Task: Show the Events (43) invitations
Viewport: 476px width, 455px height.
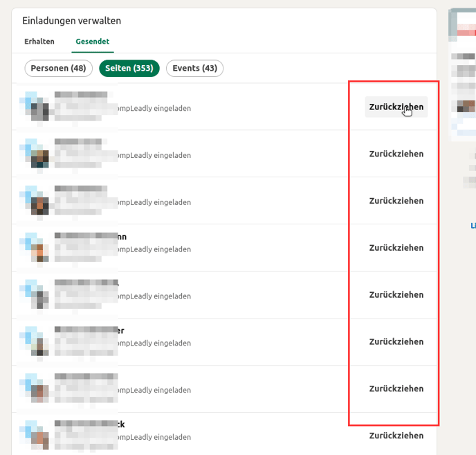Action: 194,68
